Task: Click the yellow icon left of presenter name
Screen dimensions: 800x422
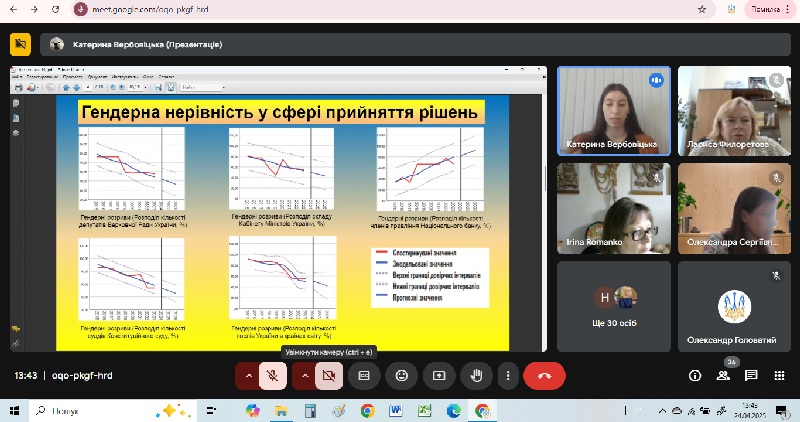Action: tap(20, 45)
